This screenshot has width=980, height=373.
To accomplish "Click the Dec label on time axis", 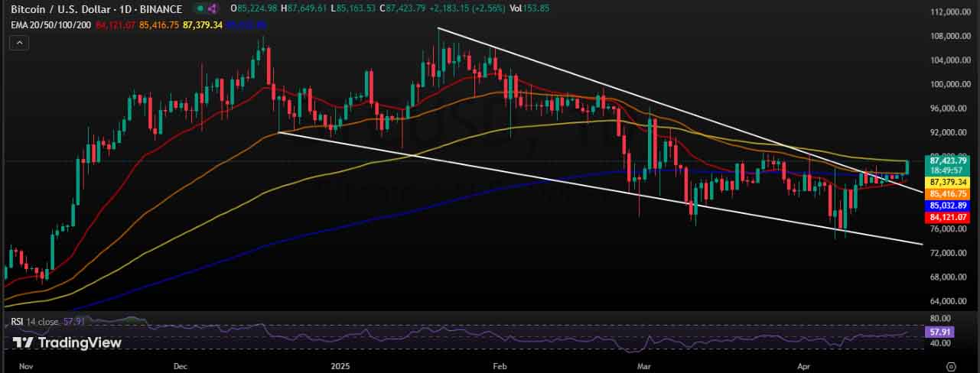I will point(181,366).
